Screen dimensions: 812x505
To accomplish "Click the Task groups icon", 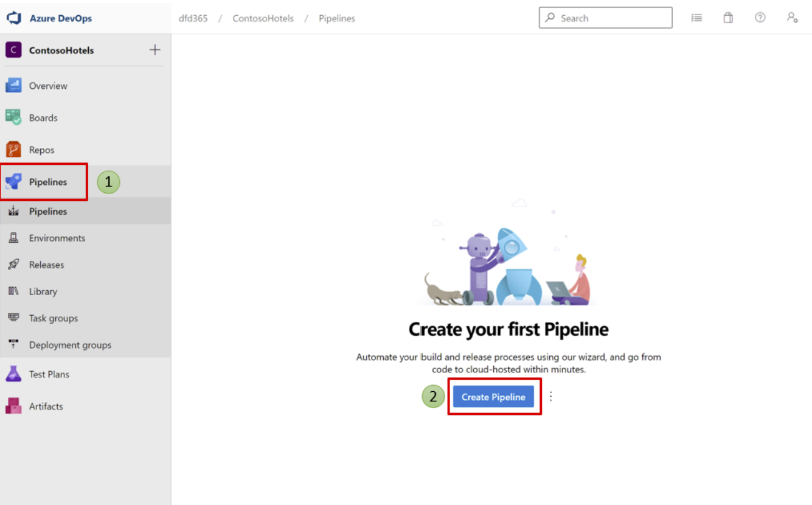I will pyautogui.click(x=13, y=318).
